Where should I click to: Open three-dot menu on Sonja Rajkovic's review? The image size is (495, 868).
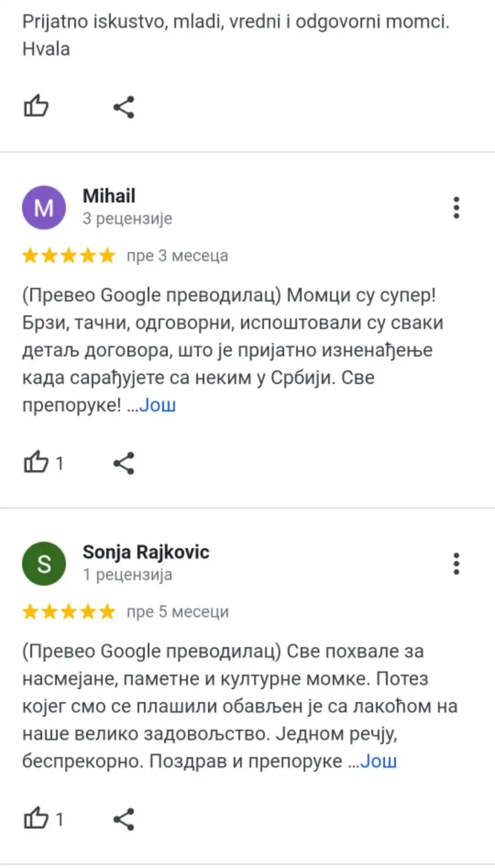coord(456,563)
